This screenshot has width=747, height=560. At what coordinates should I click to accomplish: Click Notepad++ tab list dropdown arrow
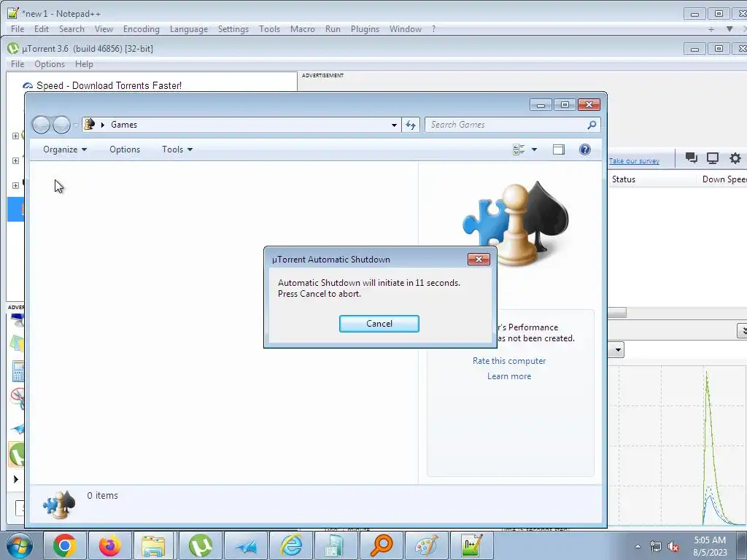pos(729,29)
